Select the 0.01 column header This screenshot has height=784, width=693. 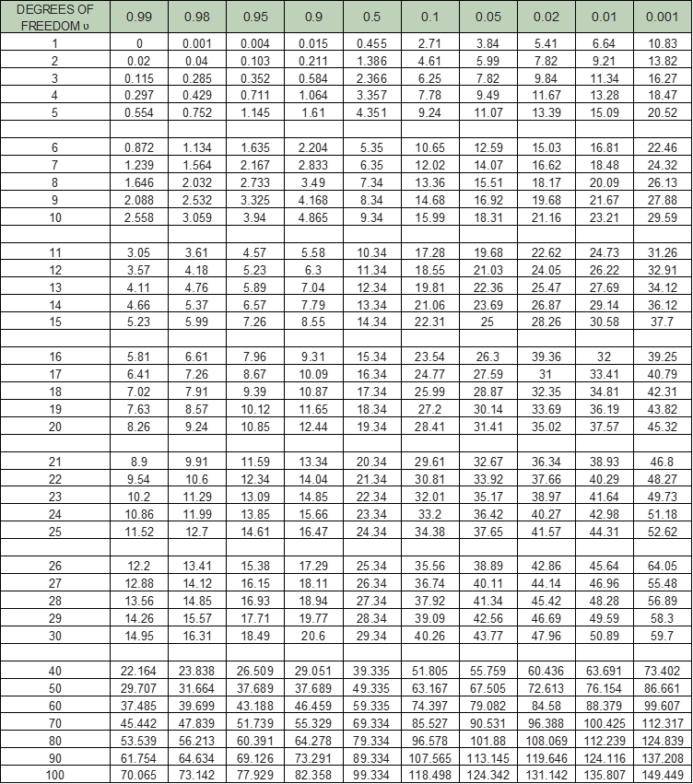coord(604,17)
